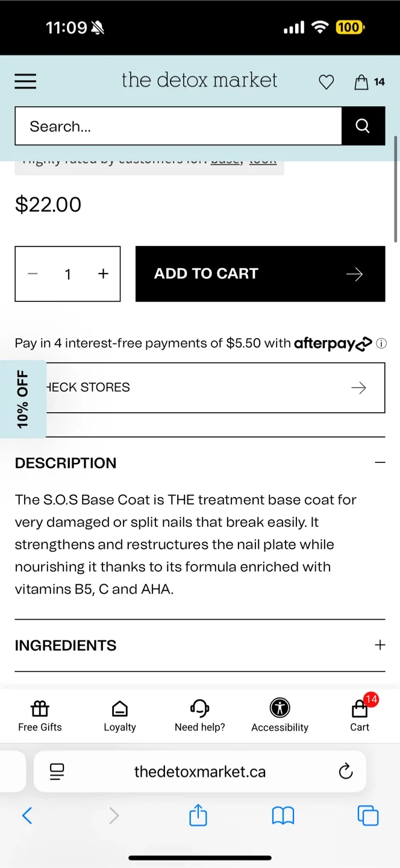Collapse the Description section
The height and width of the screenshot is (868, 400).
380,463
